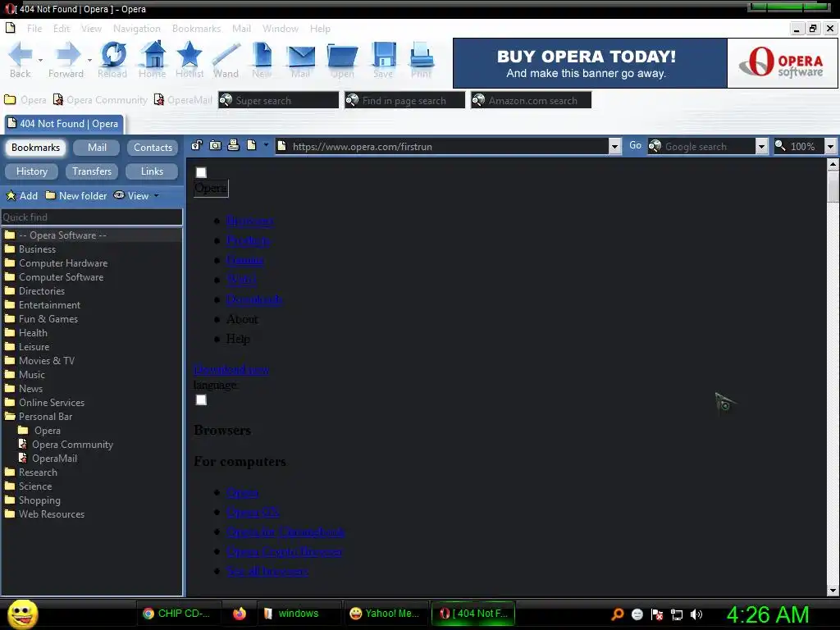840x630 pixels.
Task: Click the Forward arrow button
Action: (x=66, y=59)
